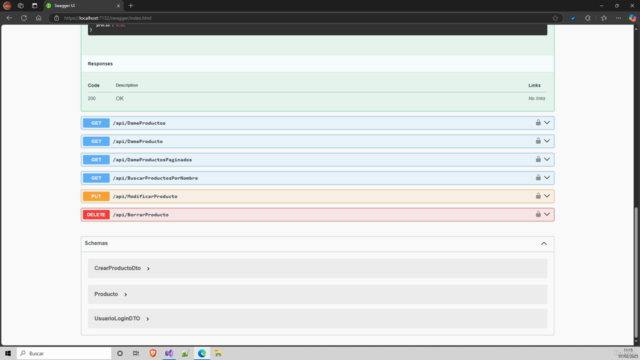This screenshot has height=360, width=640.
Task: Collapse the Schemas section arrow
Action: point(544,244)
